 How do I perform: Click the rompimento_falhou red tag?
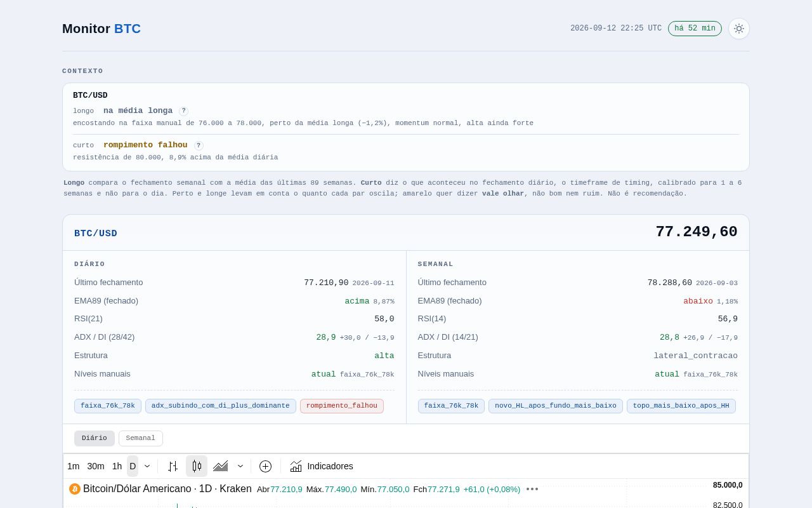[342, 406]
